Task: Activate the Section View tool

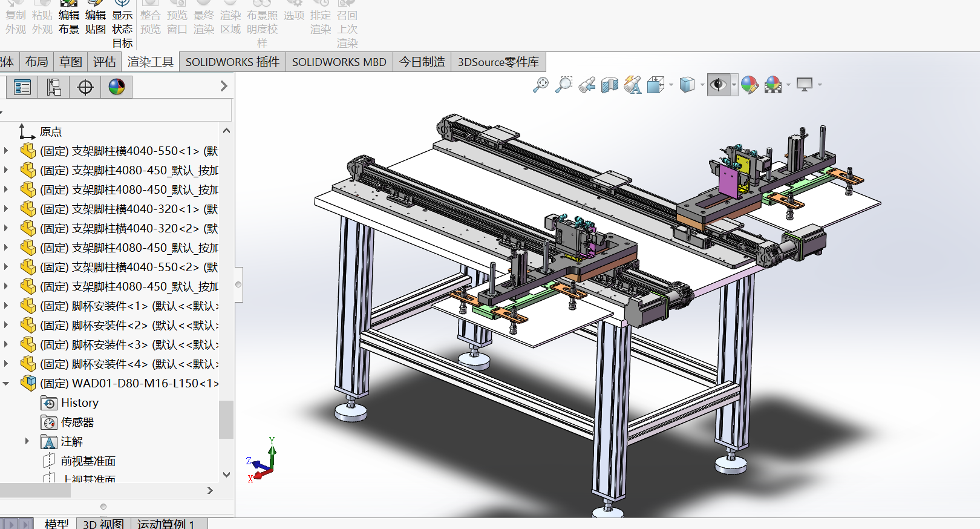Action: tap(610, 85)
